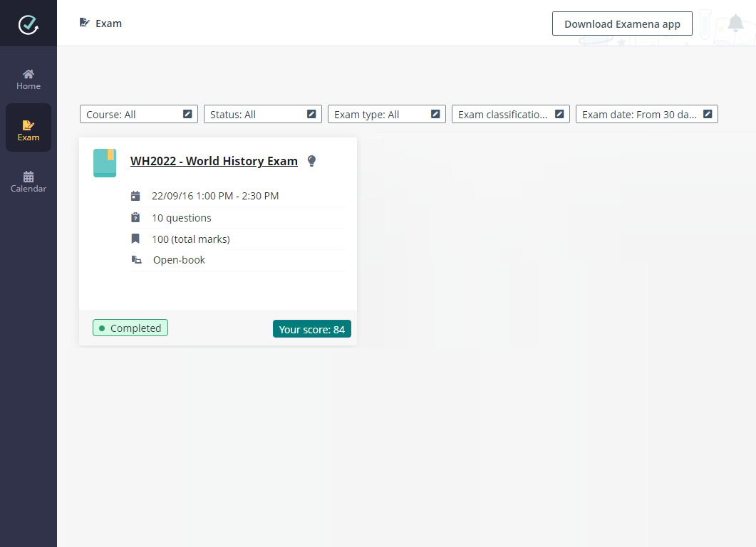Expand the Exam classification filter
This screenshot has height=547, width=756.
pos(510,114)
